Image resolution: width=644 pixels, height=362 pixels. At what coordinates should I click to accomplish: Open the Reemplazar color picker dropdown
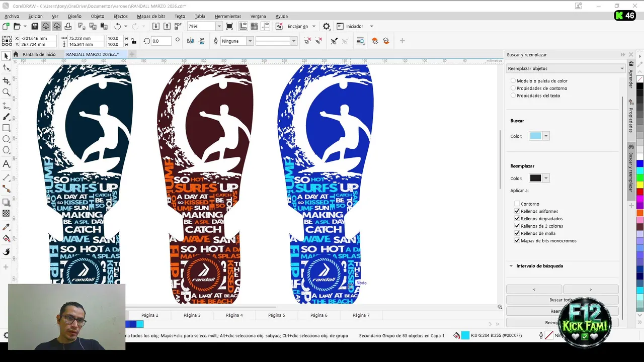pyautogui.click(x=546, y=178)
